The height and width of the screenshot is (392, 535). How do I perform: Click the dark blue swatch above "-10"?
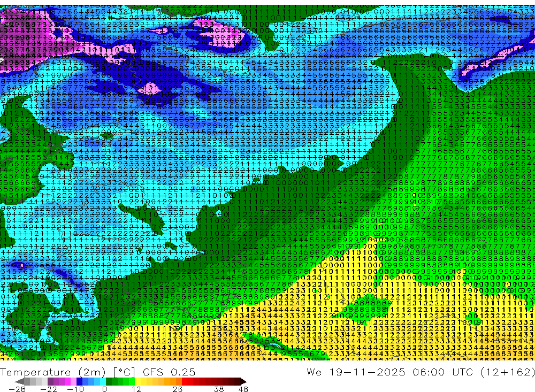[x=79, y=381]
